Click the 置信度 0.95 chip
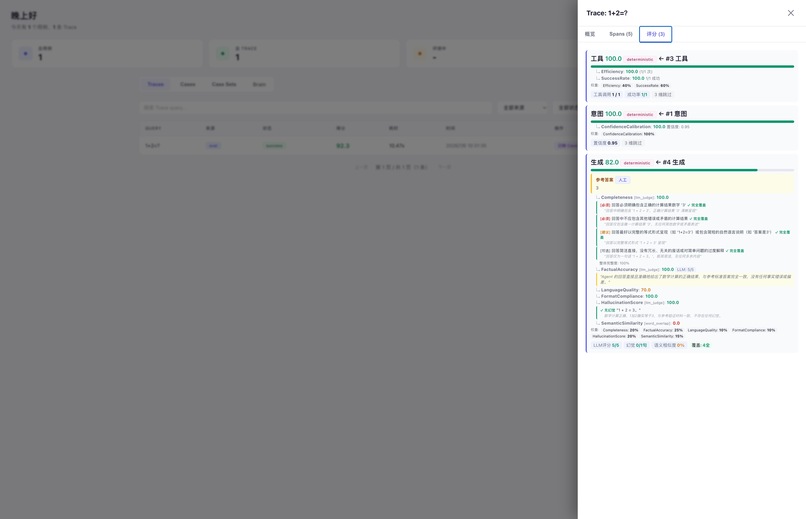Image resolution: width=806 pixels, height=519 pixels. point(605,143)
